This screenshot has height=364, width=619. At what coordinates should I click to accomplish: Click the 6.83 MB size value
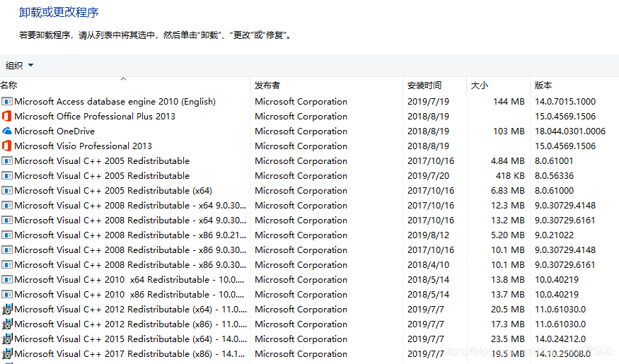click(508, 190)
